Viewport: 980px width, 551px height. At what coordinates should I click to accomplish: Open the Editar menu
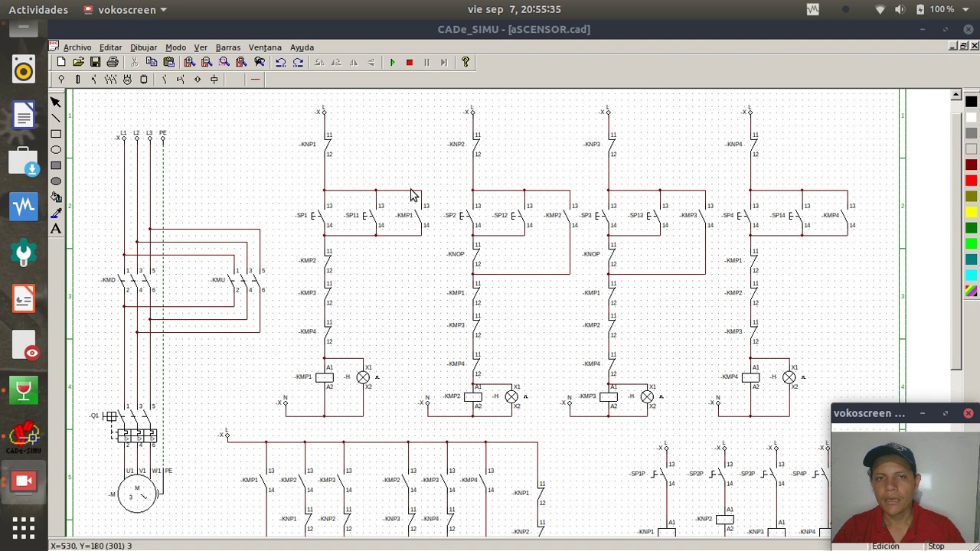tap(110, 47)
